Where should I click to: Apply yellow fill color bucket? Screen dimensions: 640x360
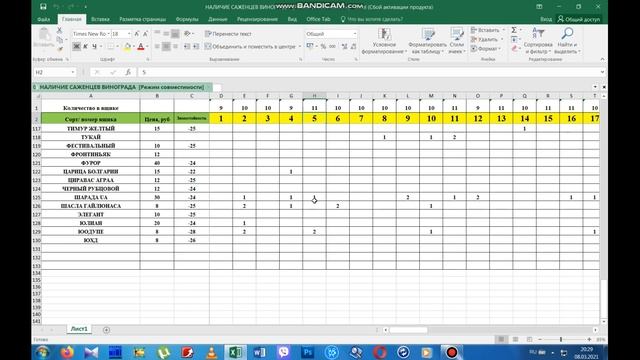127,47
